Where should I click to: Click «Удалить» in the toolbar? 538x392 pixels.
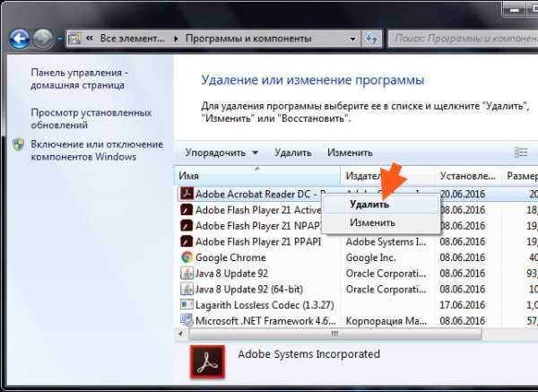tap(293, 152)
